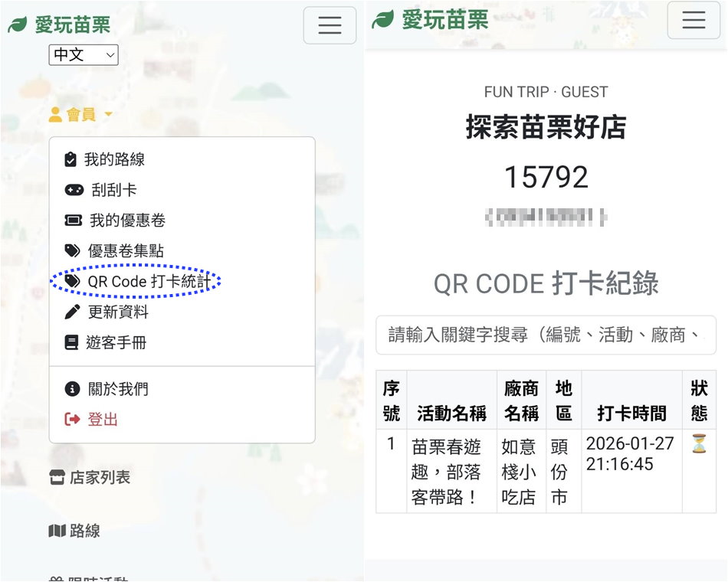
Task: Go to 路線 routes page
Action: pos(75,531)
